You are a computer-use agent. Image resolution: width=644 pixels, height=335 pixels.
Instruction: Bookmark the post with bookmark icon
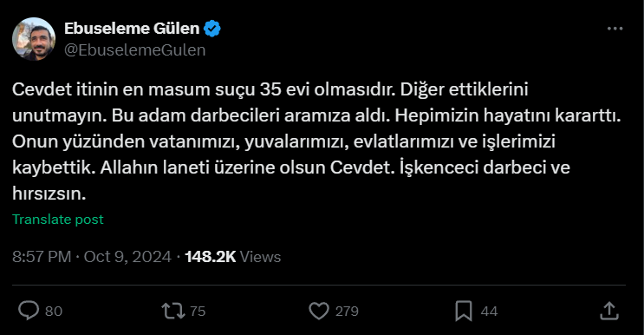point(464,311)
